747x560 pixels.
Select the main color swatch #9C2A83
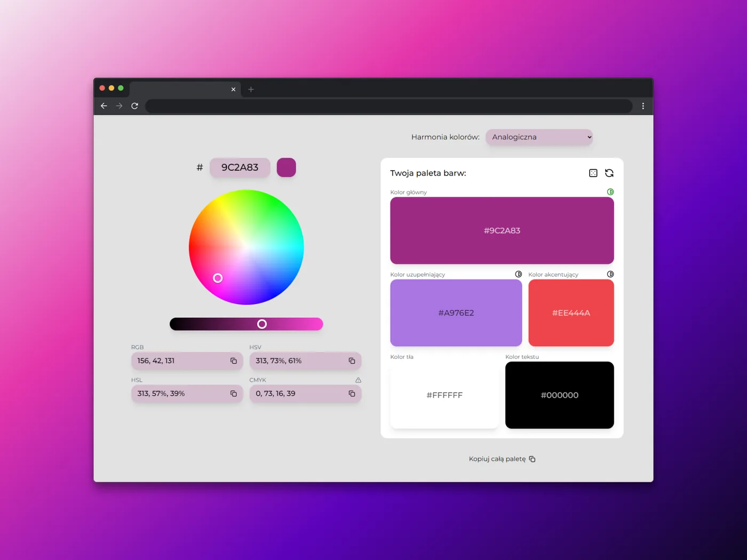point(502,230)
